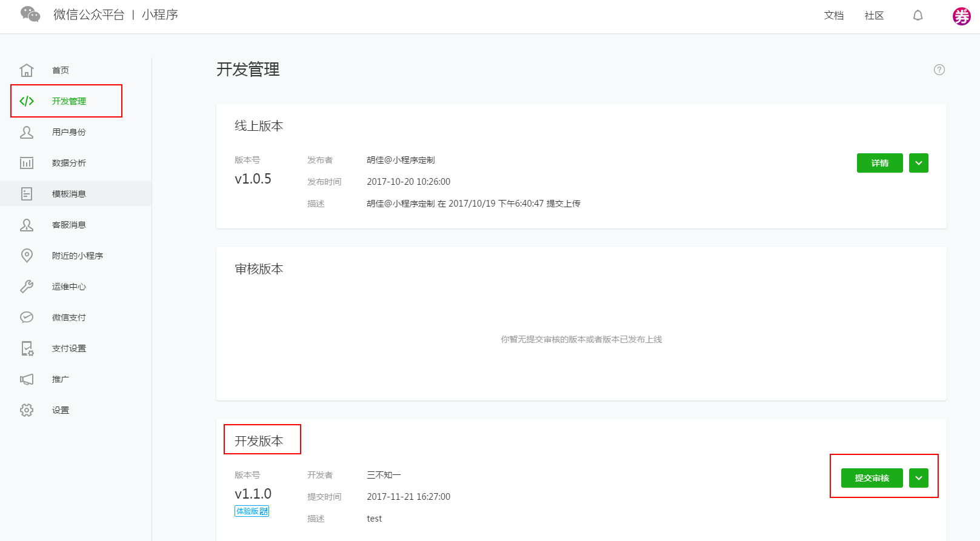Click the user avatar icon
Screen dimensions: 980x541
[961, 16]
